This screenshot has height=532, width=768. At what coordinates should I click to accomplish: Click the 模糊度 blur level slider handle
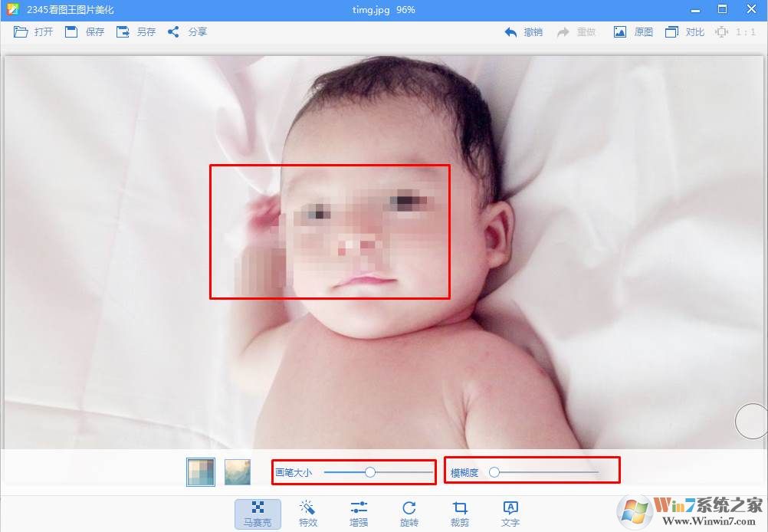point(494,472)
